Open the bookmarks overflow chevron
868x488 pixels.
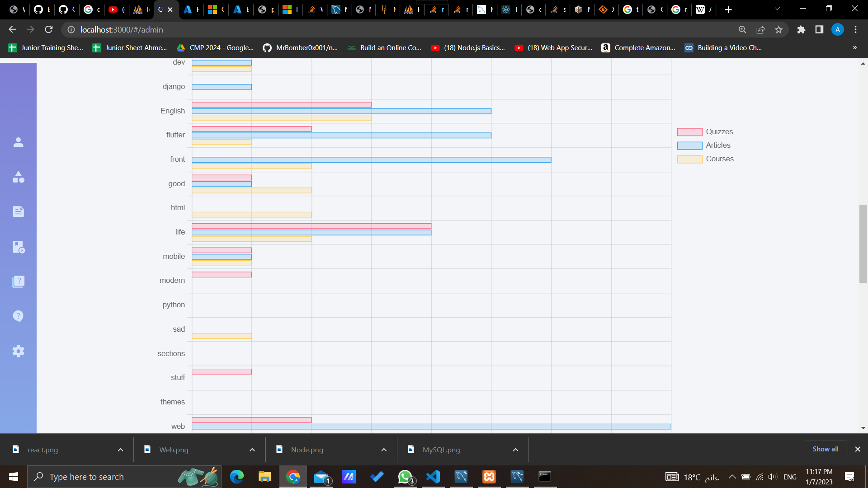coord(854,48)
